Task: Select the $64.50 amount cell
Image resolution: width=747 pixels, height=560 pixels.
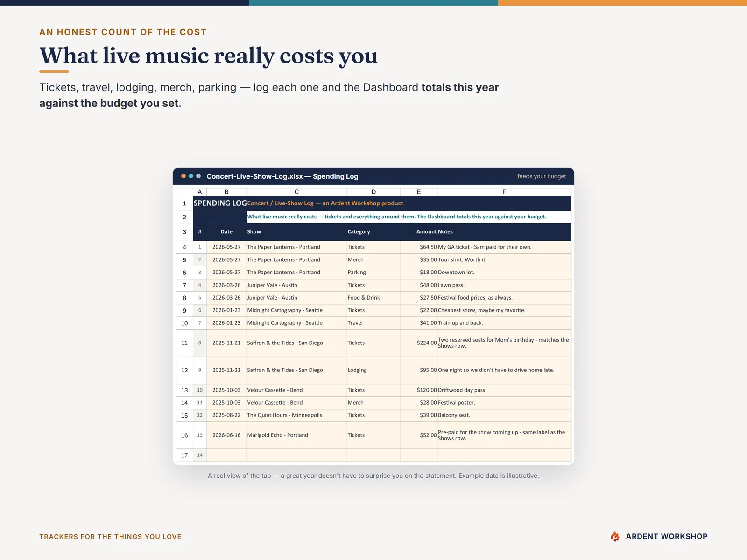Action: tap(419, 247)
